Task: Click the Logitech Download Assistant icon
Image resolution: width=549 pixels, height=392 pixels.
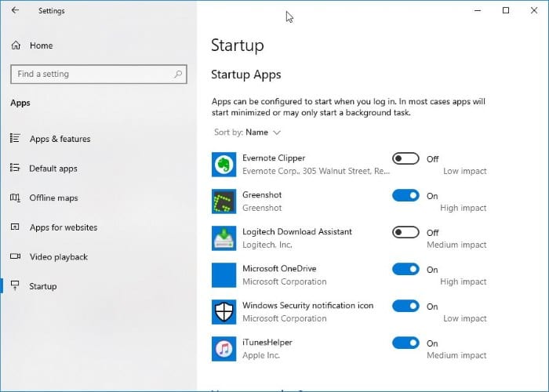Action: [224, 238]
